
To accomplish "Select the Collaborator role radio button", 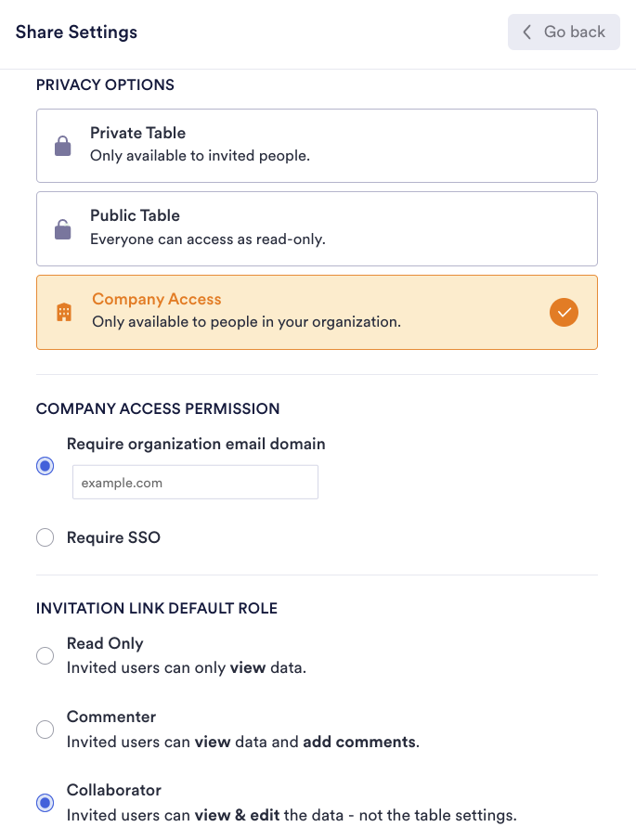I will tap(45, 803).
